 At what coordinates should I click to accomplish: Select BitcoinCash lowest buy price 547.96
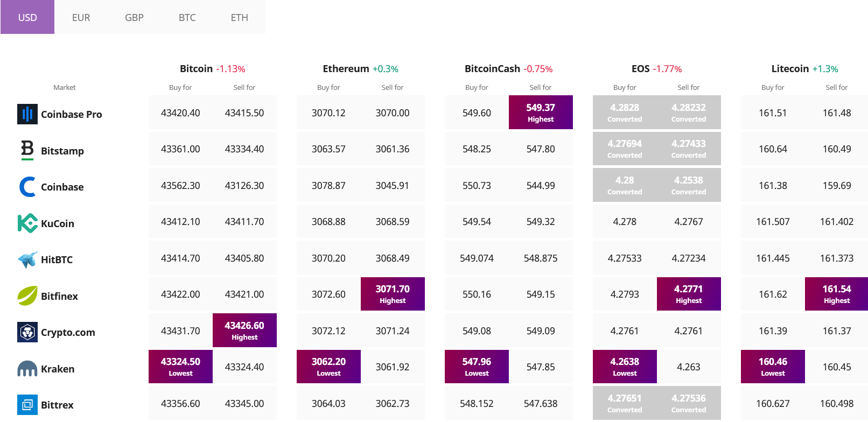(477, 367)
